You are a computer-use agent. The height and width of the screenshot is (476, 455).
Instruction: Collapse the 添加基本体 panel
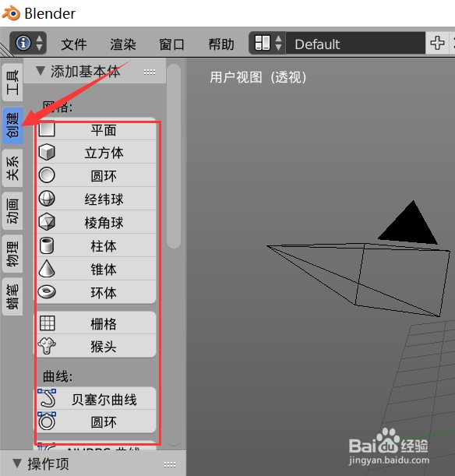(41, 71)
